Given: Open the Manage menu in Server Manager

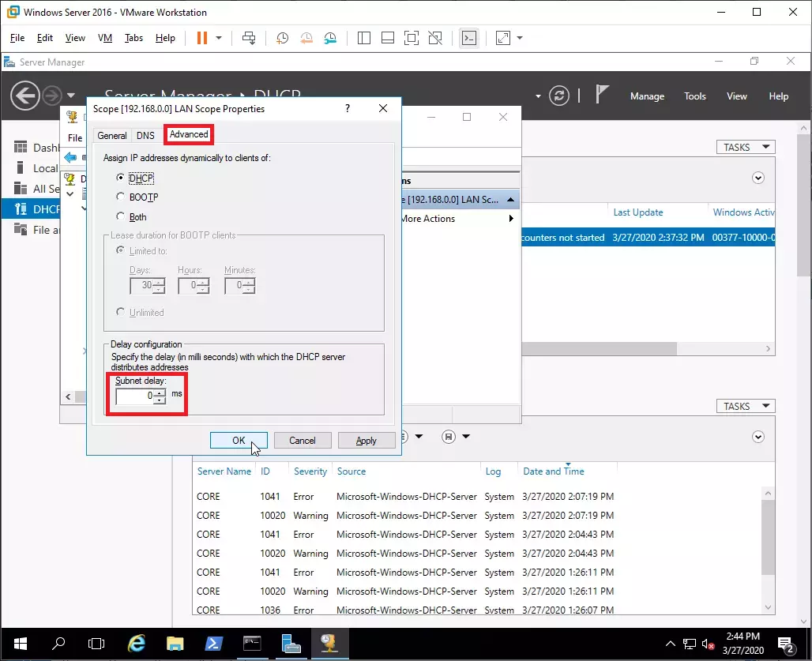Looking at the screenshot, I should tap(648, 96).
